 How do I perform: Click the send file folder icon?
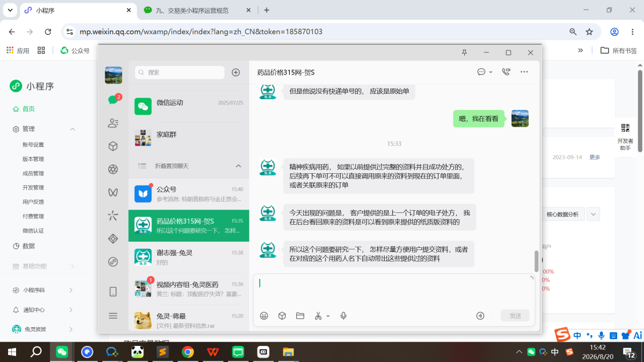[300, 316]
